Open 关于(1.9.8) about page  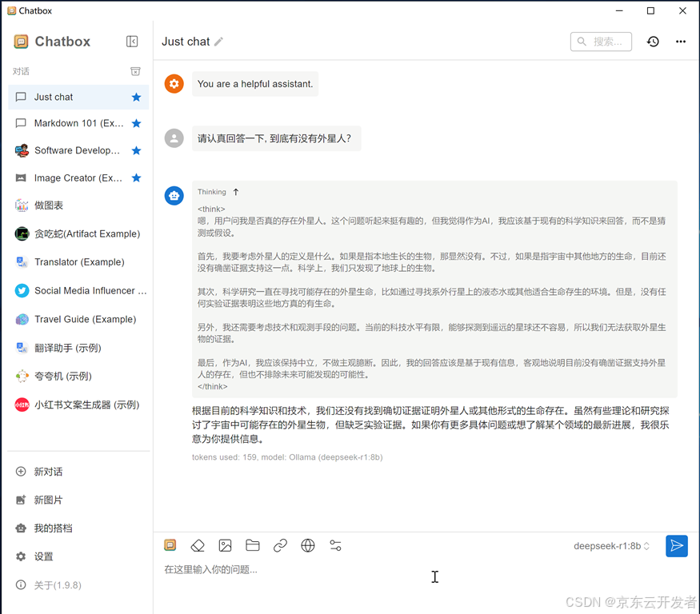tap(78, 585)
